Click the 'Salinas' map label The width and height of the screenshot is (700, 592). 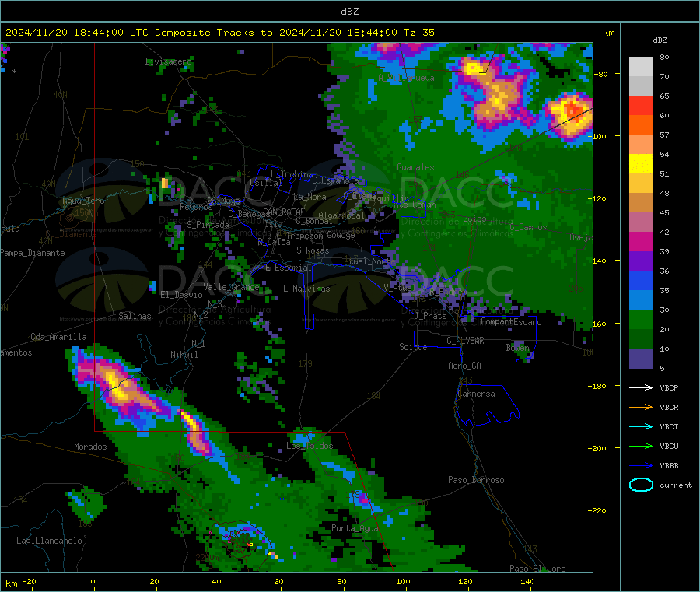coord(135,316)
